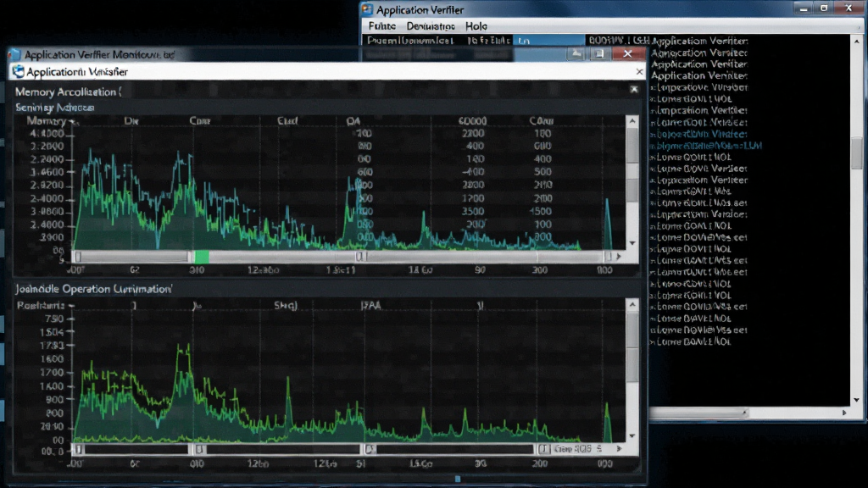Click value 1500 in the COeu column
This screenshot has width=868, height=488.
[x=540, y=211]
